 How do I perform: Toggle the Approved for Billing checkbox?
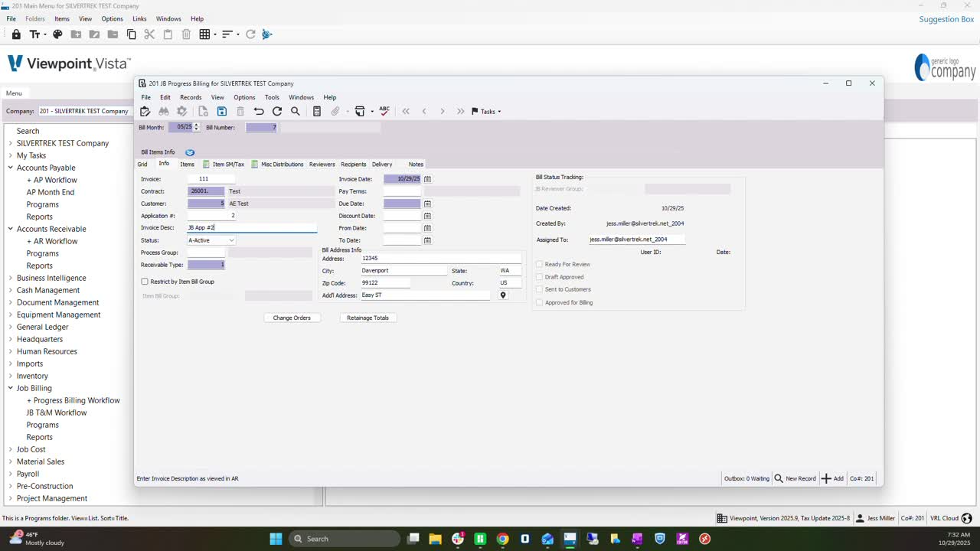click(539, 302)
